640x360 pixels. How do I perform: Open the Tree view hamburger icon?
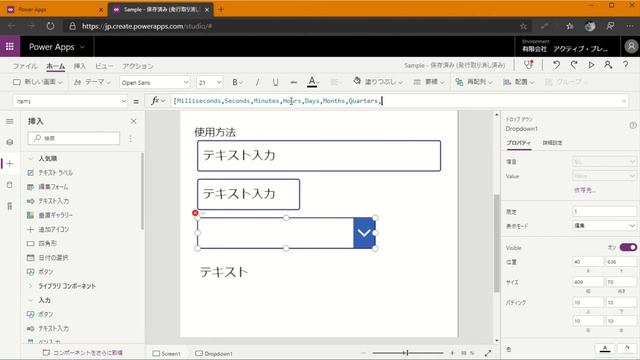pyautogui.click(x=10, y=121)
